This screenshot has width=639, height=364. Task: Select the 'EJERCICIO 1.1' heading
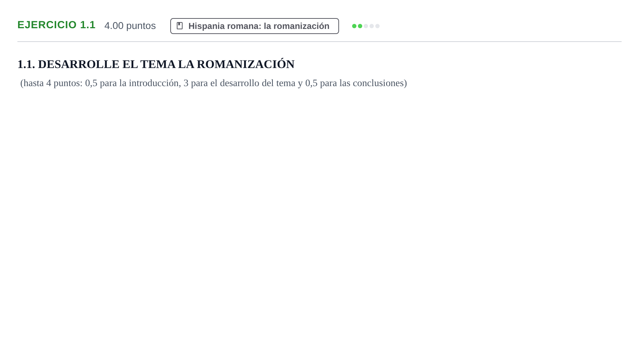pyautogui.click(x=57, y=25)
